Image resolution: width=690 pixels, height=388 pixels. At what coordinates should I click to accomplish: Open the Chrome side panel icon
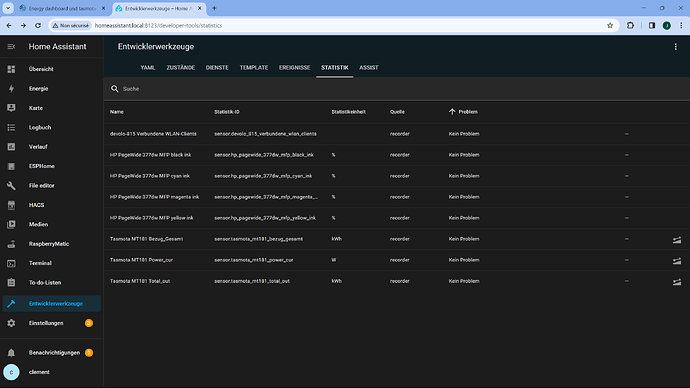(652, 26)
